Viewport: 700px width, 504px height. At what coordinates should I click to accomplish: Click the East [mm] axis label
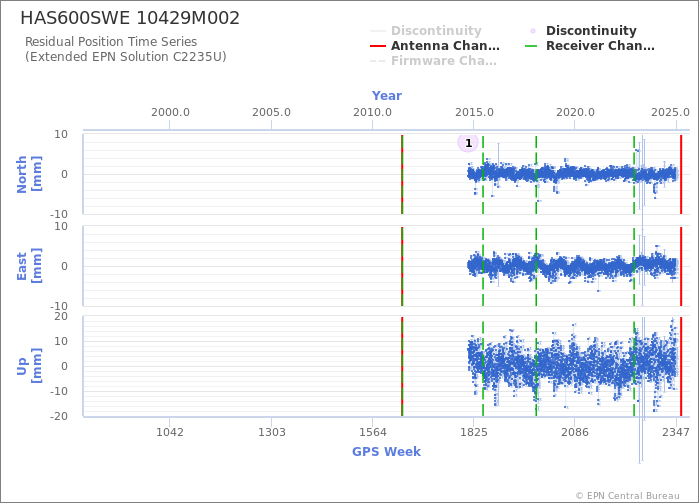[x=29, y=266]
